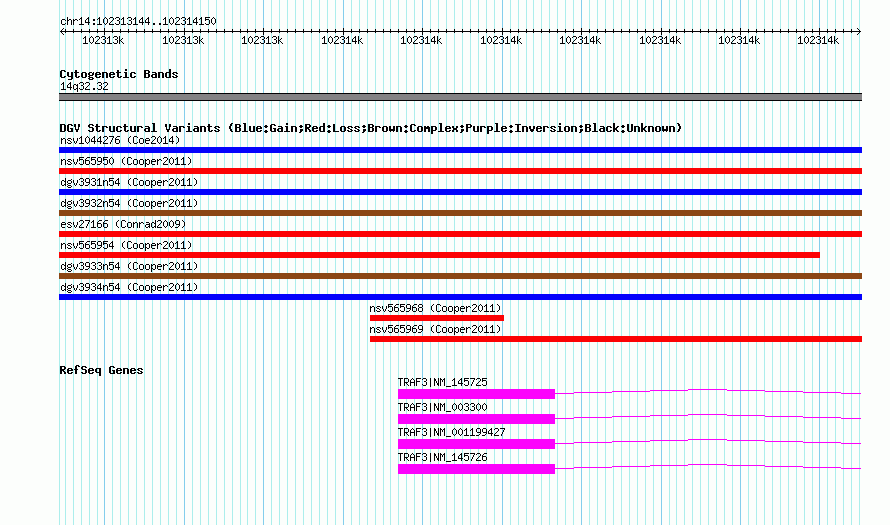Open variant label dgv3931n54 (Cooper2011)
Image resolution: width=890 pixels, height=525 pixels.
tap(129, 182)
